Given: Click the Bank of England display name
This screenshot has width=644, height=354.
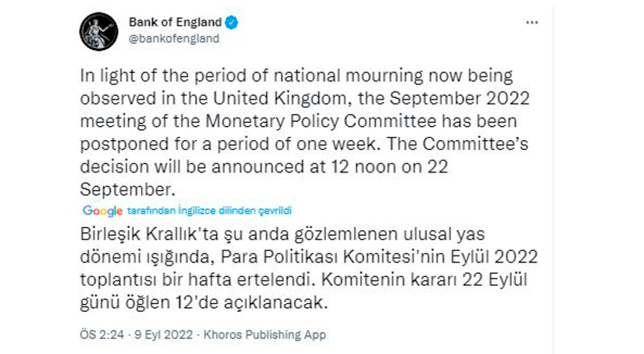Looking at the screenshot, I should coord(174,21).
